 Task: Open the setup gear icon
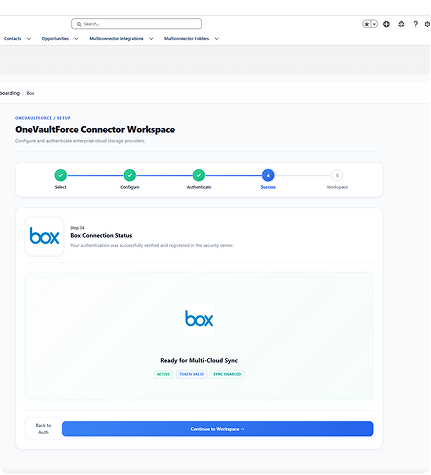click(x=427, y=24)
